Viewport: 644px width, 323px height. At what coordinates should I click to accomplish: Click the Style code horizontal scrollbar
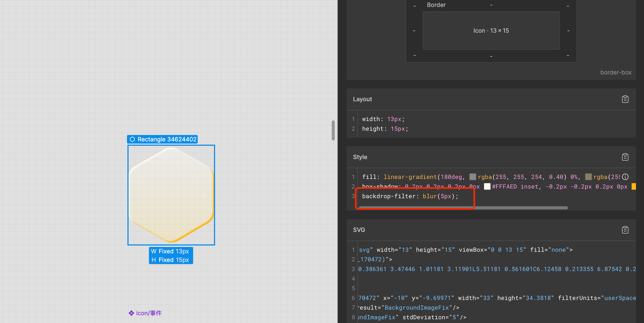pos(463,208)
